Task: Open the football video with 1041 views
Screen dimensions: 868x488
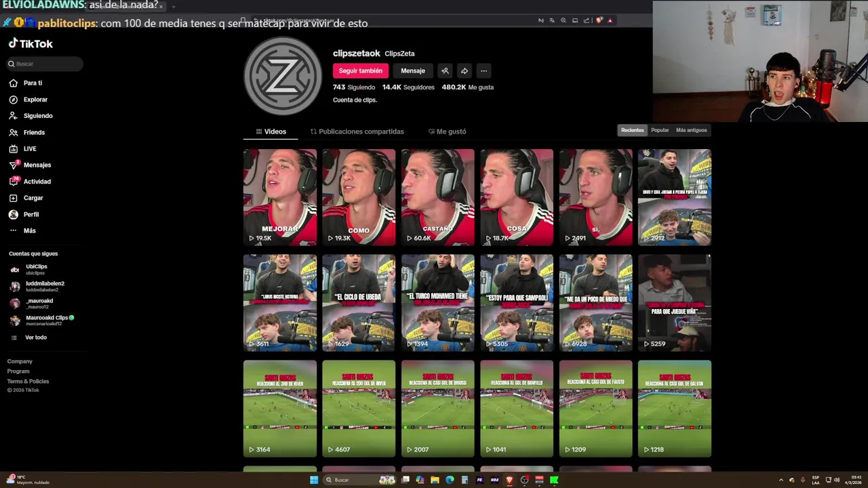Action: pos(517,409)
